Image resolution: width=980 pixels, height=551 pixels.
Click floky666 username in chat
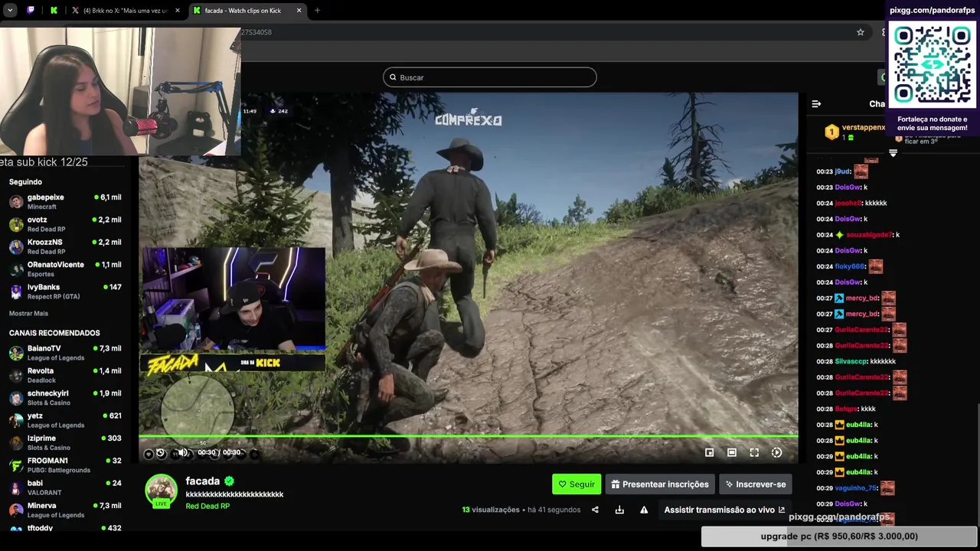coord(849,266)
